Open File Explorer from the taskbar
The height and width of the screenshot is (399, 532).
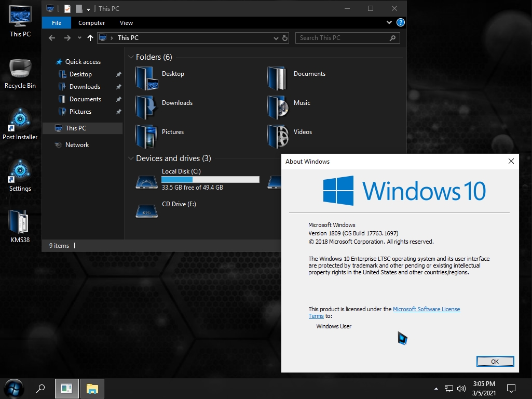(92, 389)
